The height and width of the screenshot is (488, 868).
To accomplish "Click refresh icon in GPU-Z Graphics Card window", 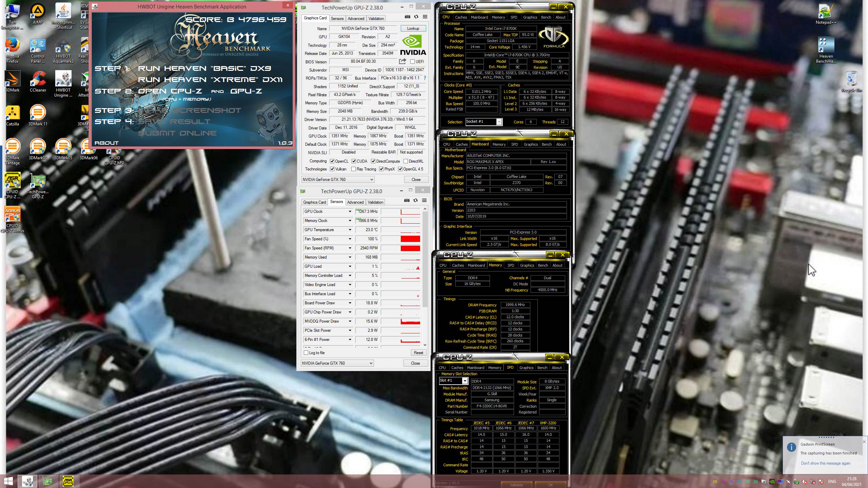I will click(416, 17).
